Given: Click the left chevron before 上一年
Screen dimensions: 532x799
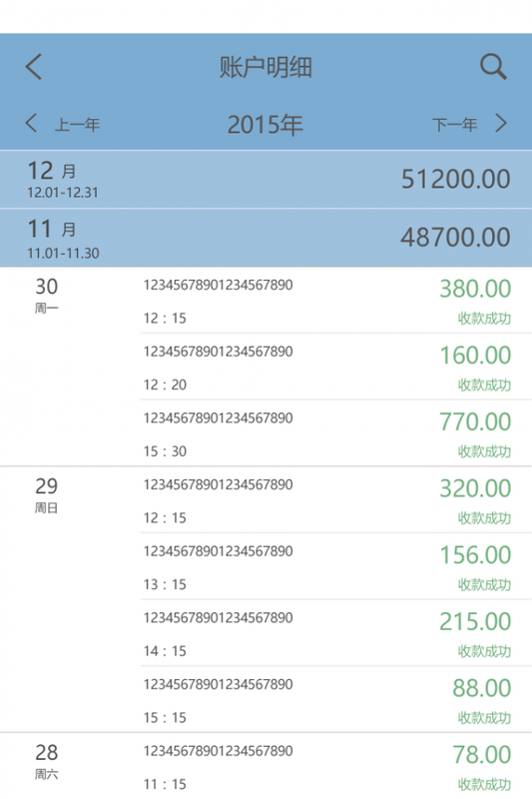Looking at the screenshot, I should (31, 123).
